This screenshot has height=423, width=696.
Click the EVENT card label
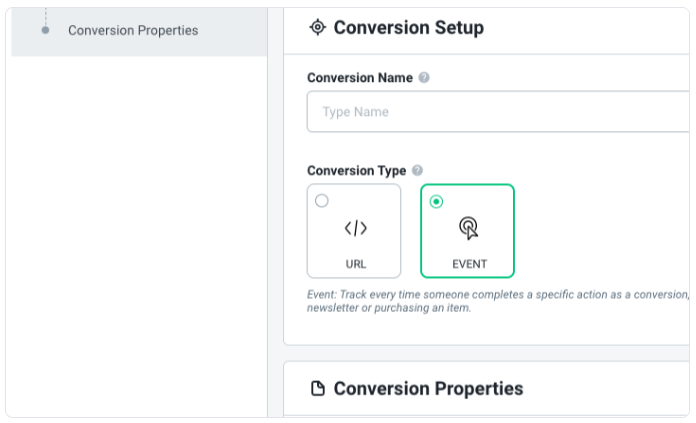469,264
